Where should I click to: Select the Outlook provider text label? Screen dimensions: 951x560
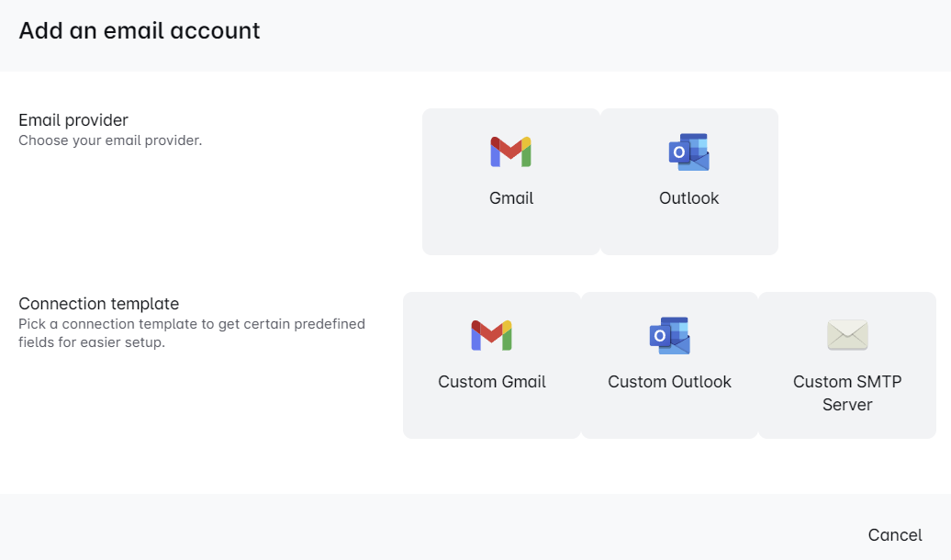click(689, 198)
